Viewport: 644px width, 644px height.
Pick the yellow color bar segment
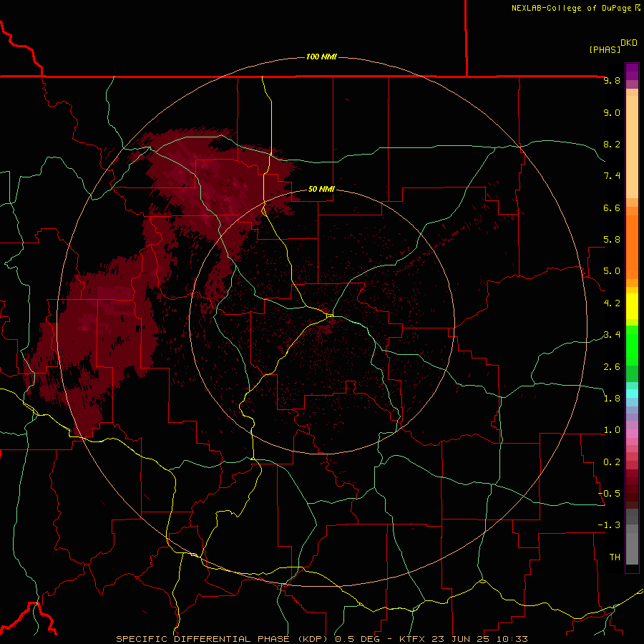click(x=632, y=306)
